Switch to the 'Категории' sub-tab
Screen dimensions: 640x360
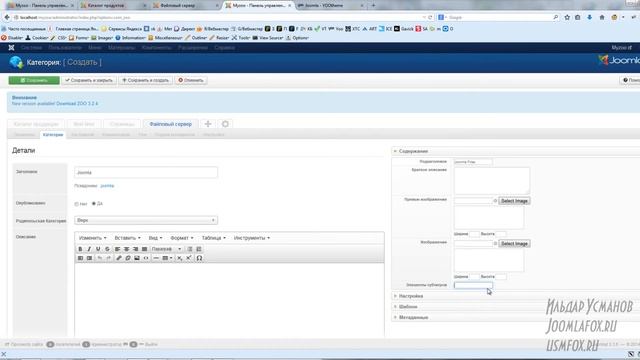tap(53, 135)
